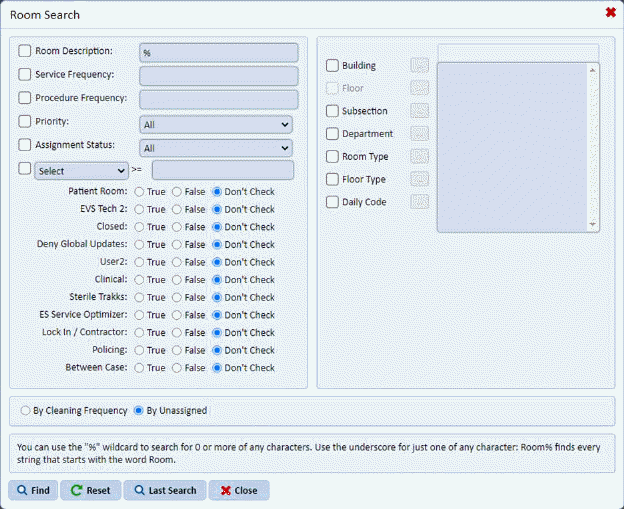624x509 pixels.
Task: Open the Priority dropdown
Action: tap(216, 125)
